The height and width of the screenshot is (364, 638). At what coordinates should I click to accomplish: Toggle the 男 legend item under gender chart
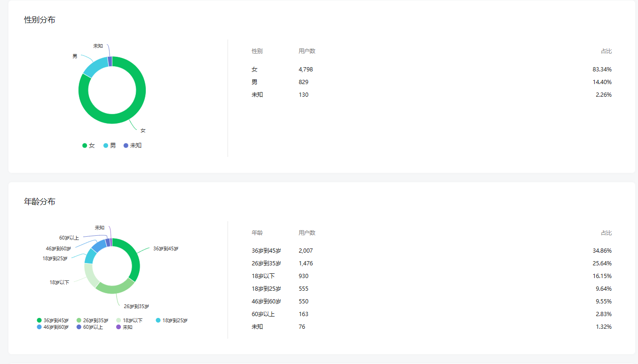point(110,146)
